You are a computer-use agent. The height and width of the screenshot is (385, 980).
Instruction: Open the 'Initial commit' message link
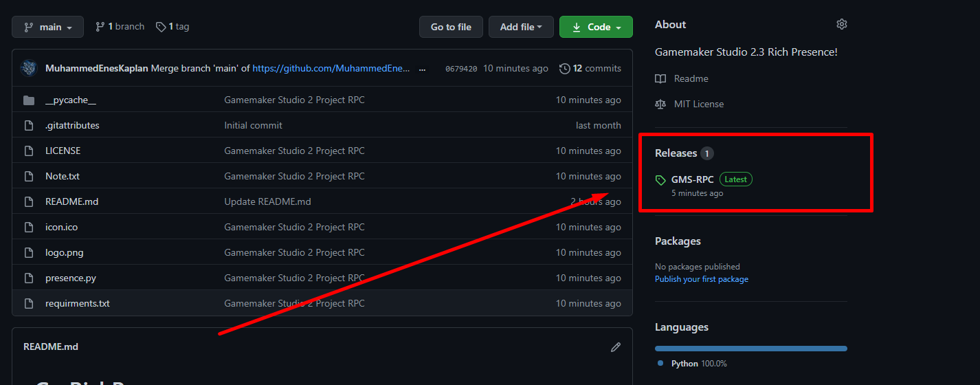(x=253, y=125)
